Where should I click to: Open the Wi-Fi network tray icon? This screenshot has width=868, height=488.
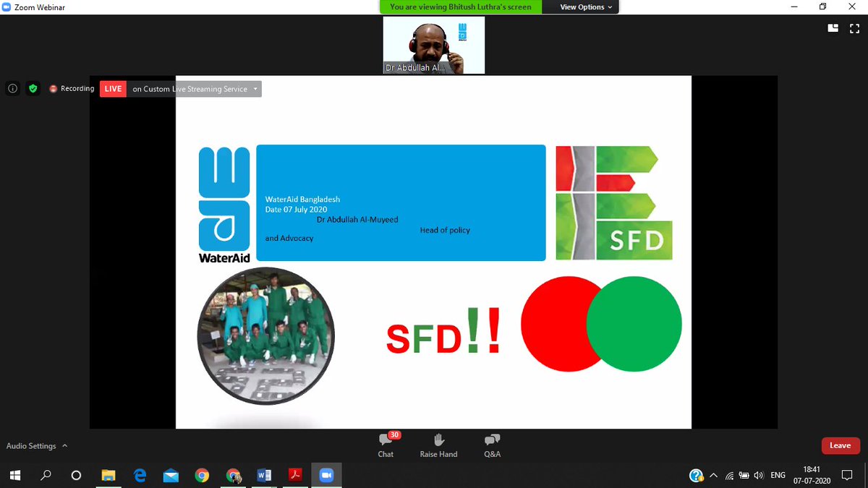point(729,475)
